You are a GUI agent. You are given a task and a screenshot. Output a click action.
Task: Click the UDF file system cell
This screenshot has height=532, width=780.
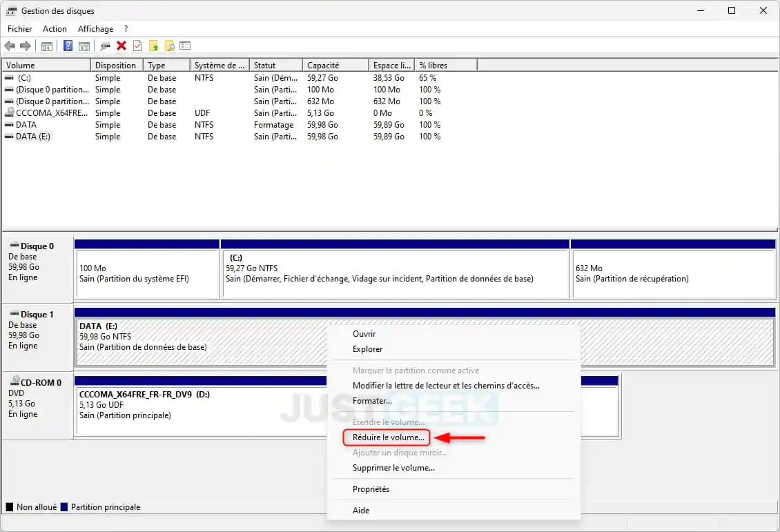pos(202,113)
